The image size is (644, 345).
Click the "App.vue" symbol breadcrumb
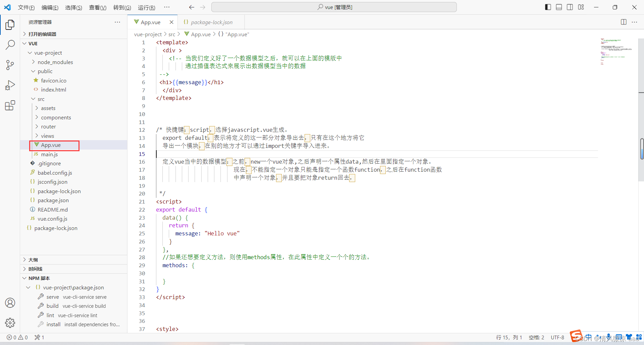233,34
